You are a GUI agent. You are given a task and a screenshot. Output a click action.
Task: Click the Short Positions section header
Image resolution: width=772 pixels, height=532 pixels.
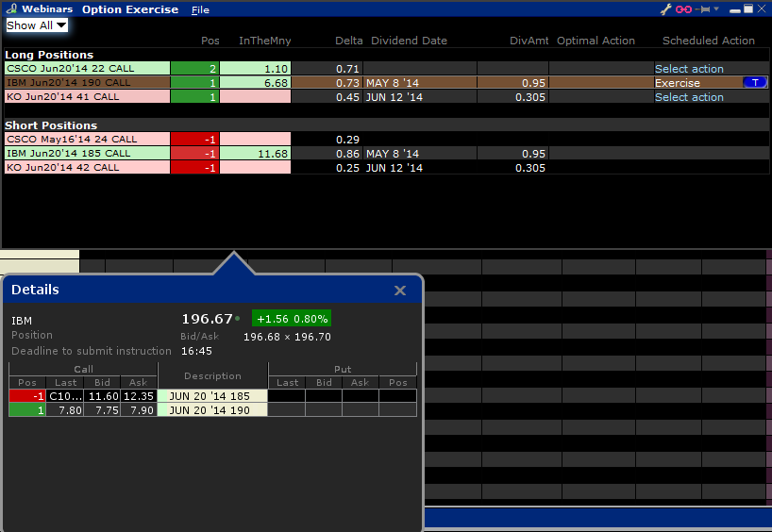[51, 125]
